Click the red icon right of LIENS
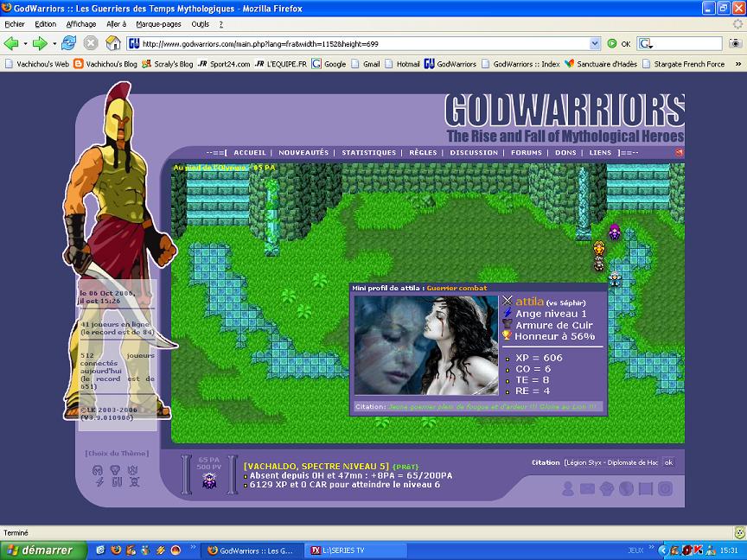This screenshot has height=560, width=747. click(x=680, y=152)
